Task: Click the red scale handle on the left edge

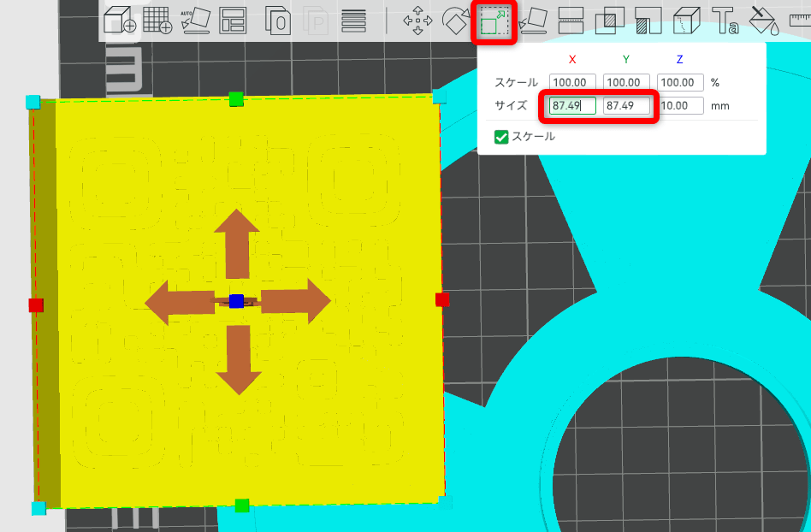Action: click(x=36, y=305)
